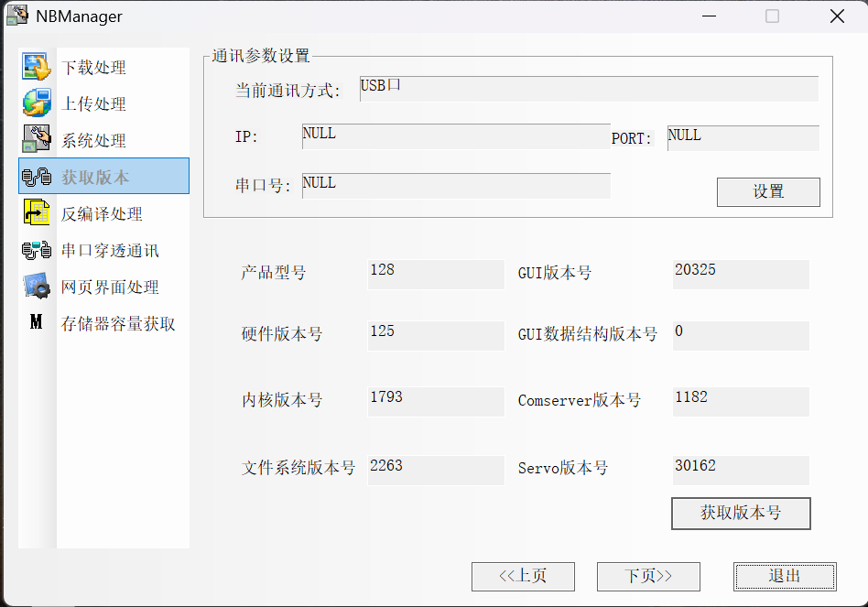The width and height of the screenshot is (868, 607).
Task: Click the IP address field
Action: pos(455,136)
